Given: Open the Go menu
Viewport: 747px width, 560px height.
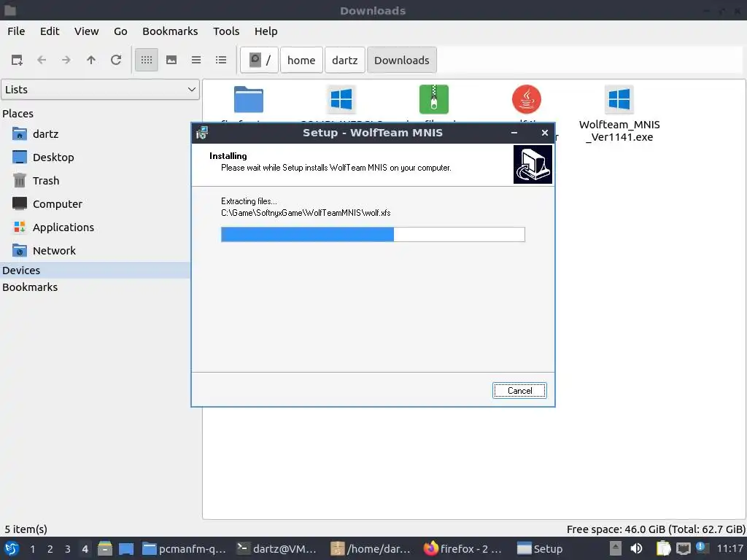Looking at the screenshot, I should [x=120, y=31].
